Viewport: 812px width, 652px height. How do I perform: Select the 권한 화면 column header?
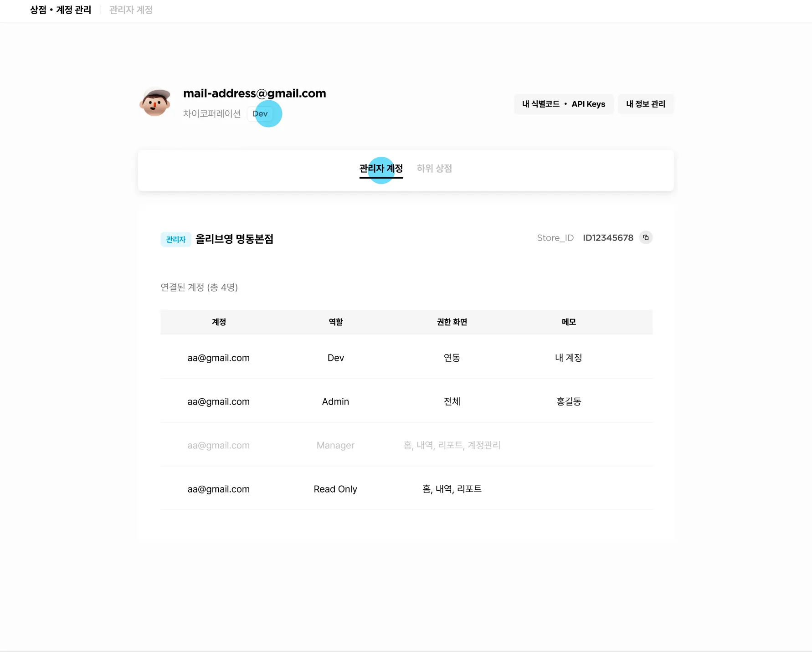(x=452, y=322)
